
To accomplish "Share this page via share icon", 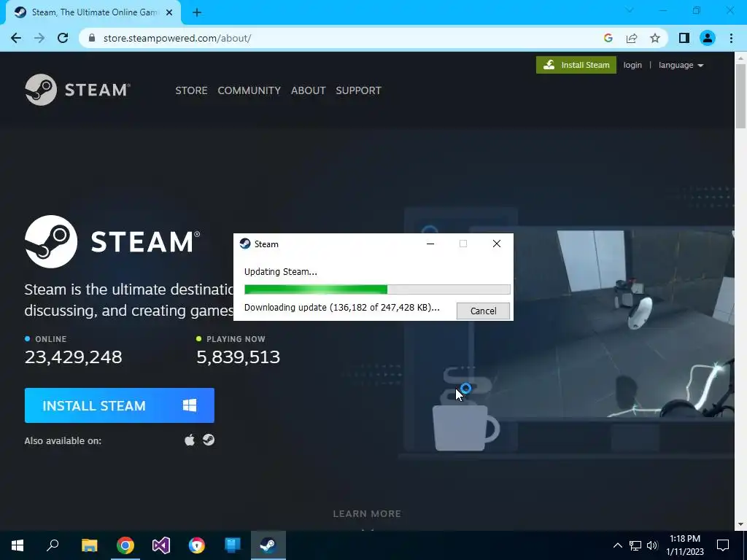I will tap(632, 38).
